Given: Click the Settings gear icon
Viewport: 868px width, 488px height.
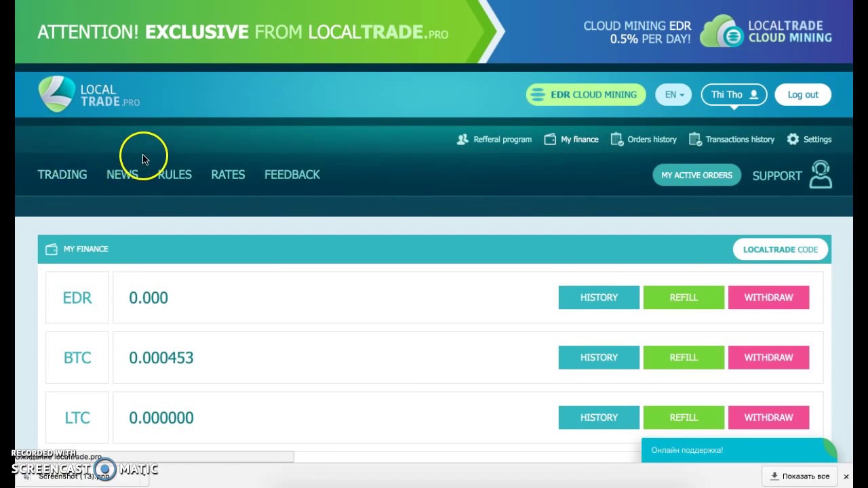Looking at the screenshot, I should tap(793, 139).
